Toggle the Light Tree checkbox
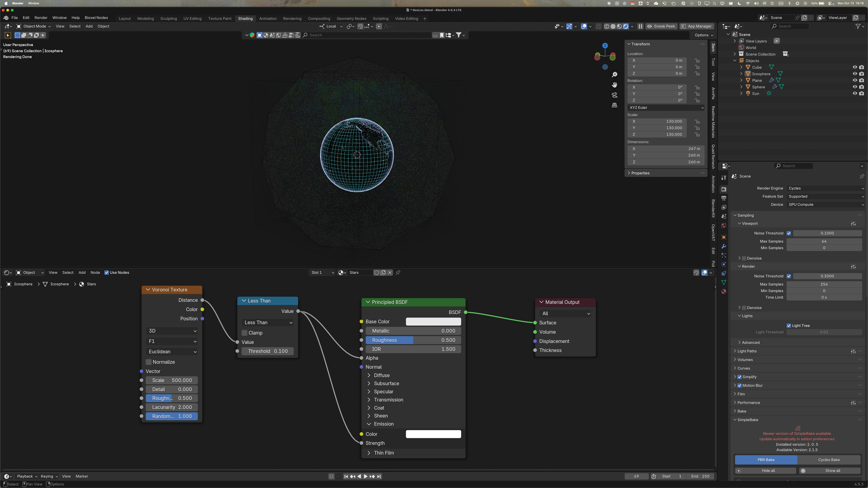868x488 pixels. point(789,326)
